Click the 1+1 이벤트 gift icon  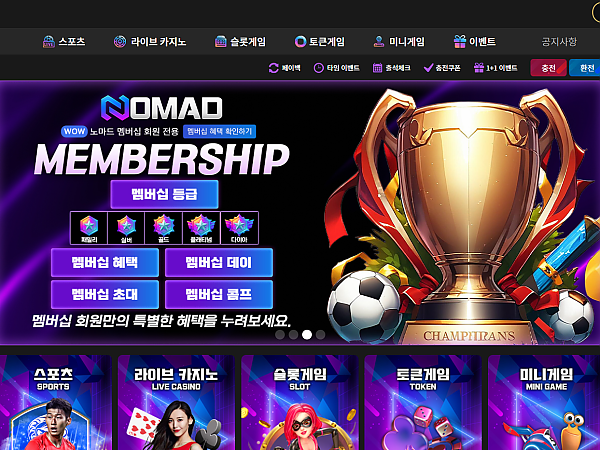479,68
